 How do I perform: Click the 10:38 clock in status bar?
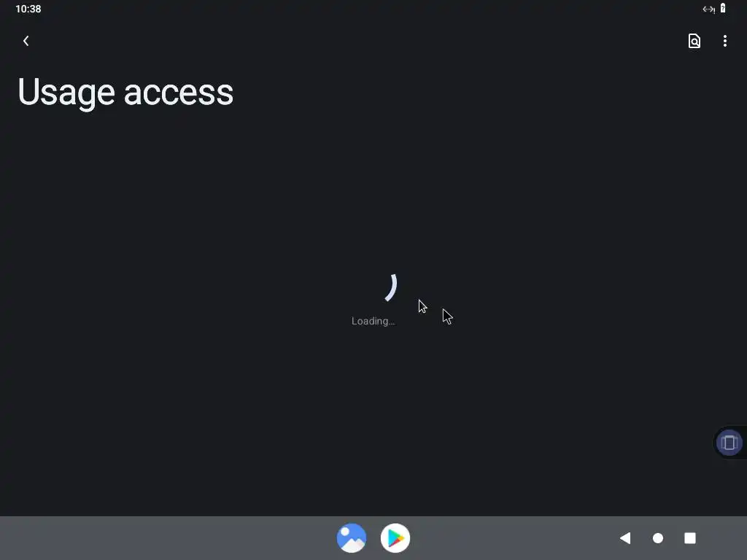[x=28, y=9]
